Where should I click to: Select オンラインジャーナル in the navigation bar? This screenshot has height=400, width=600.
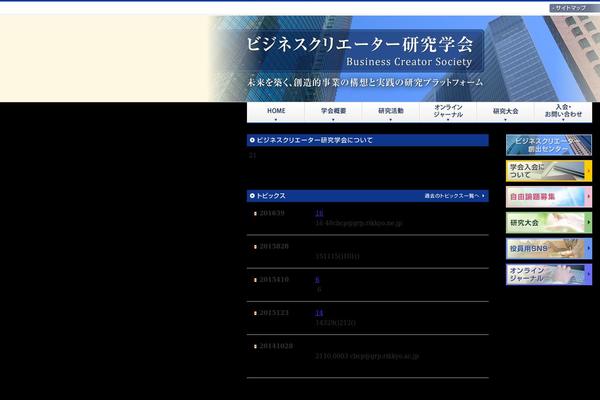pyautogui.click(x=448, y=112)
